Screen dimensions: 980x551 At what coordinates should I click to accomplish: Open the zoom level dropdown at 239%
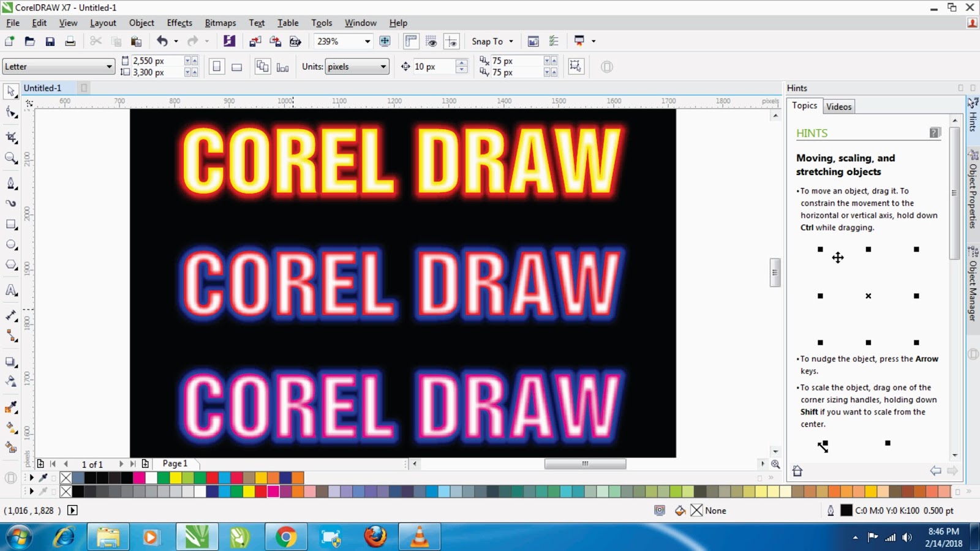click(x=367, y=41)
